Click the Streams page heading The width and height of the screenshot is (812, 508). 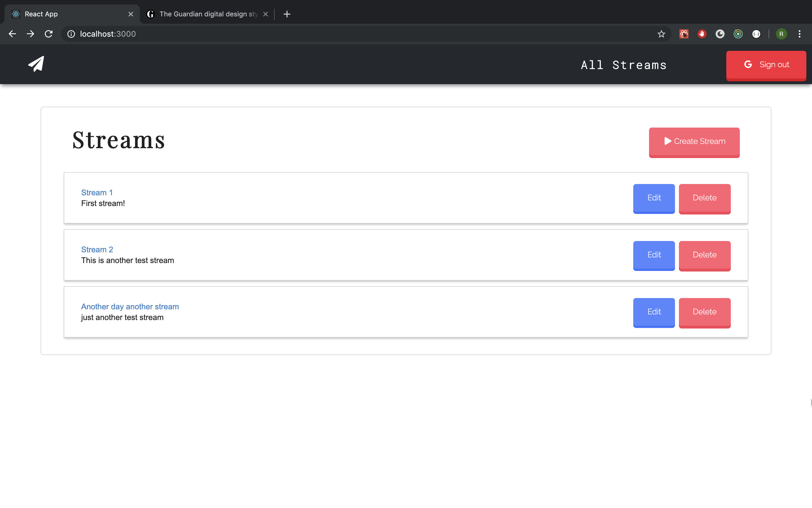pos(119,140)
